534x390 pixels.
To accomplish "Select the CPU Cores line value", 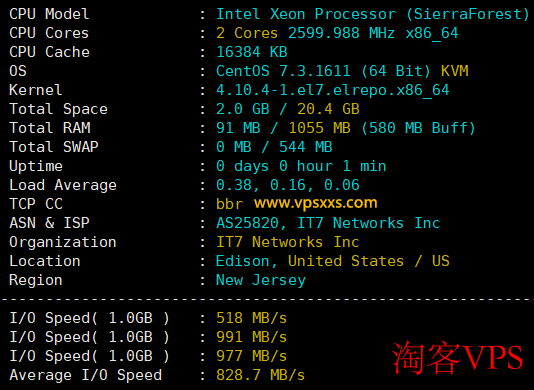I will click(337, 33).
